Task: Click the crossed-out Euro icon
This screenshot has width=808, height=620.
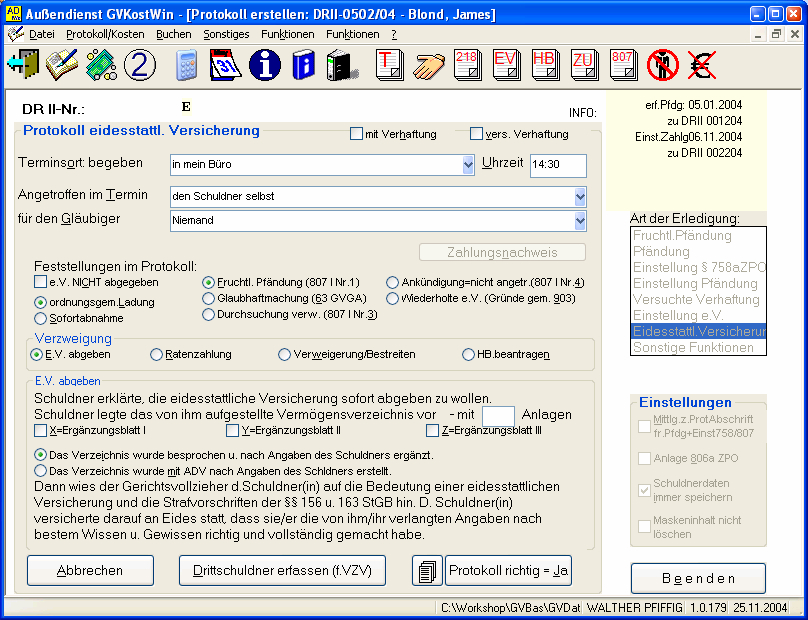Action: [x=701, y=65]
